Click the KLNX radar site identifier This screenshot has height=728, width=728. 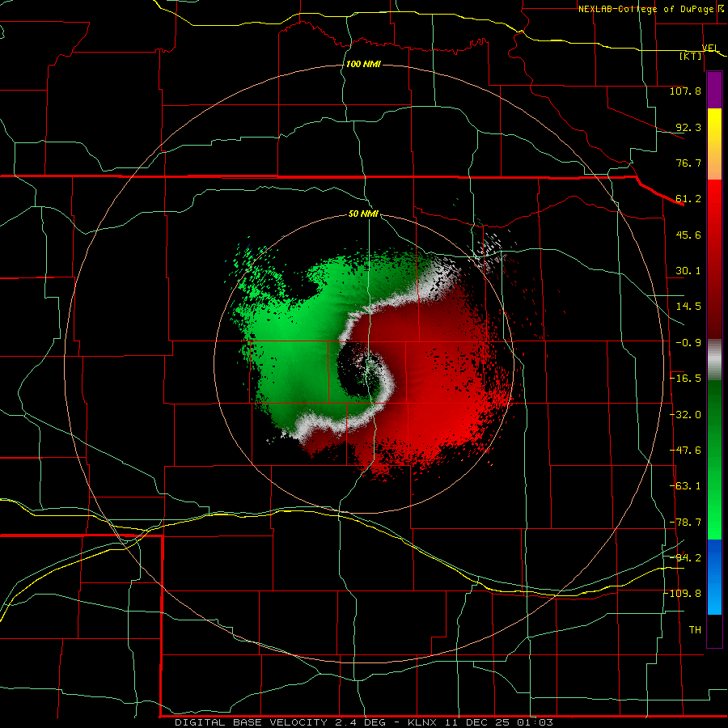pyautogui.click(x=422, y=722)
